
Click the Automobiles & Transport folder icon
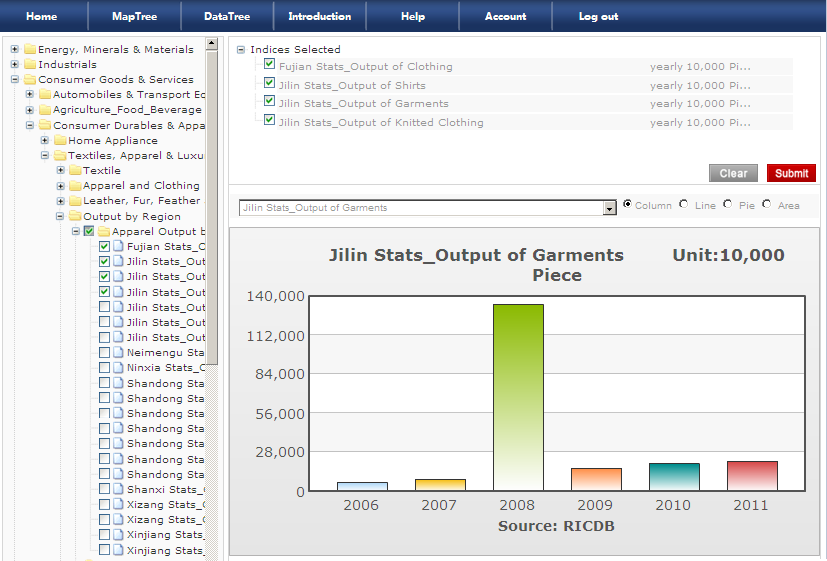point(45,94)
